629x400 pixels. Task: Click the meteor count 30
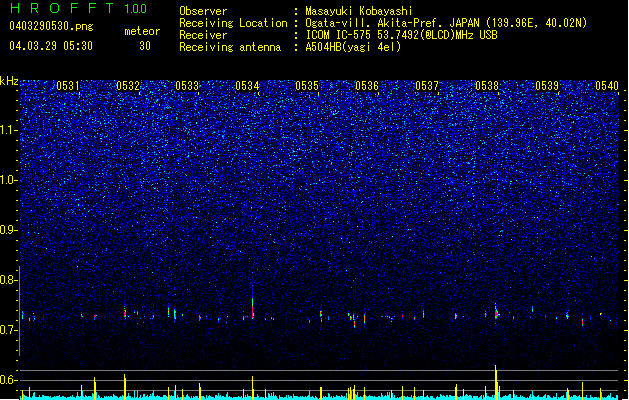145,46
